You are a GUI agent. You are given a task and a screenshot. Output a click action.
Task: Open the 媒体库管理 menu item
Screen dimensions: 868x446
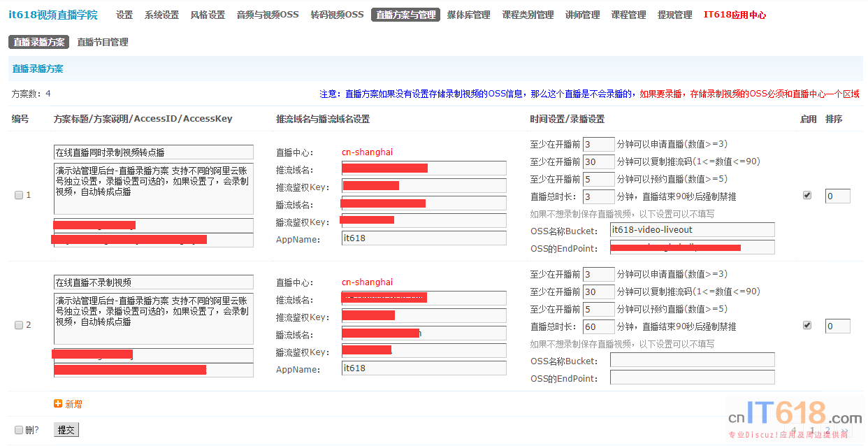[468, 15]
